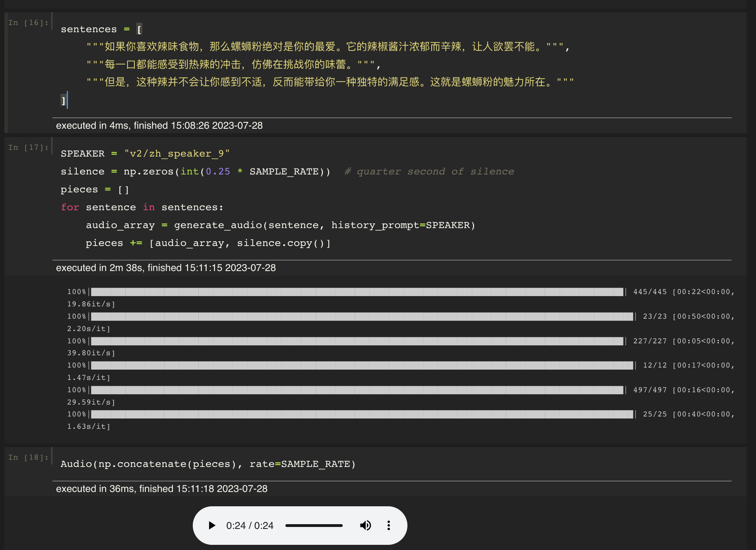Screen dimensions: 756x550
Task: Mute the audio via the speaker icon
Action: 365,525
